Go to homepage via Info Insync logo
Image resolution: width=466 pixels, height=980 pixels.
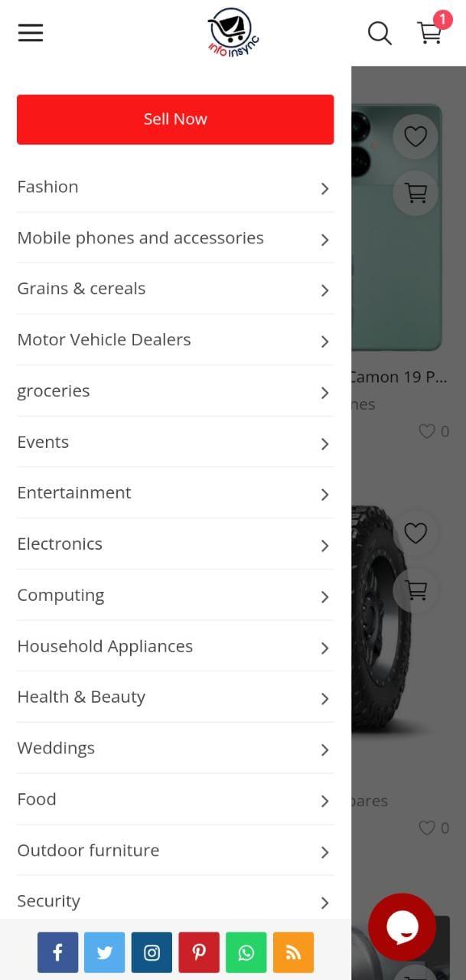click(x=233, y=33)
